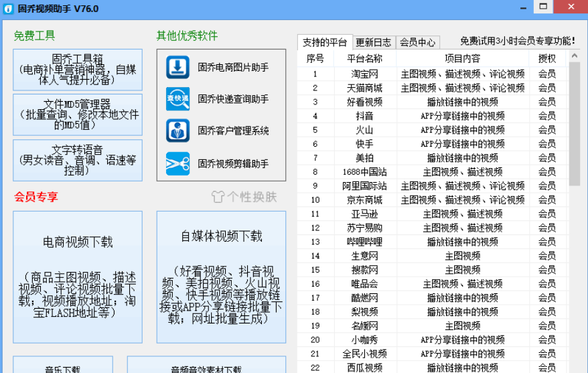Launch the 文字转语音 tool

click(x=78, y=161)
